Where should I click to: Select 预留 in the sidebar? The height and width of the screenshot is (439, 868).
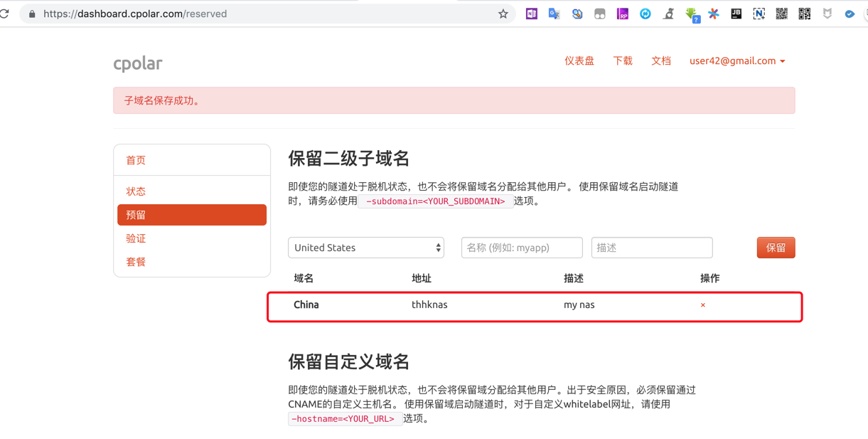pyautogui.click(x=192, y=215)
